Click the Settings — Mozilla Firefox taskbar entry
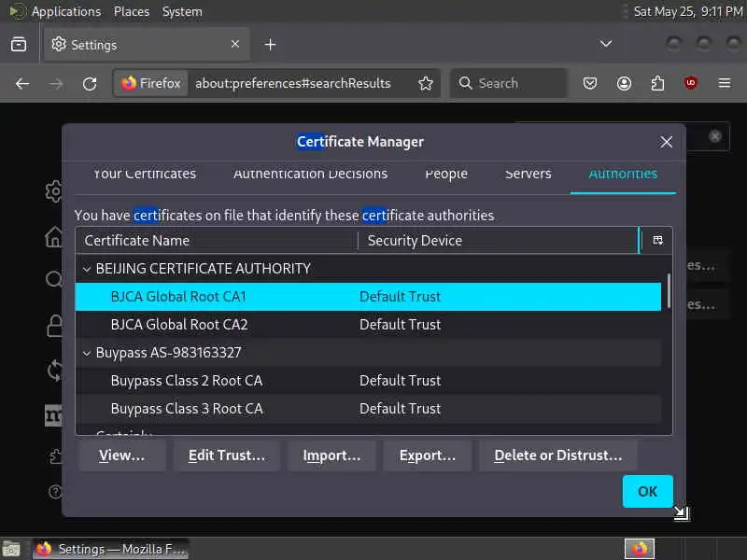The image size is (747, 560). pyautogui.click(x=110, y=549)
